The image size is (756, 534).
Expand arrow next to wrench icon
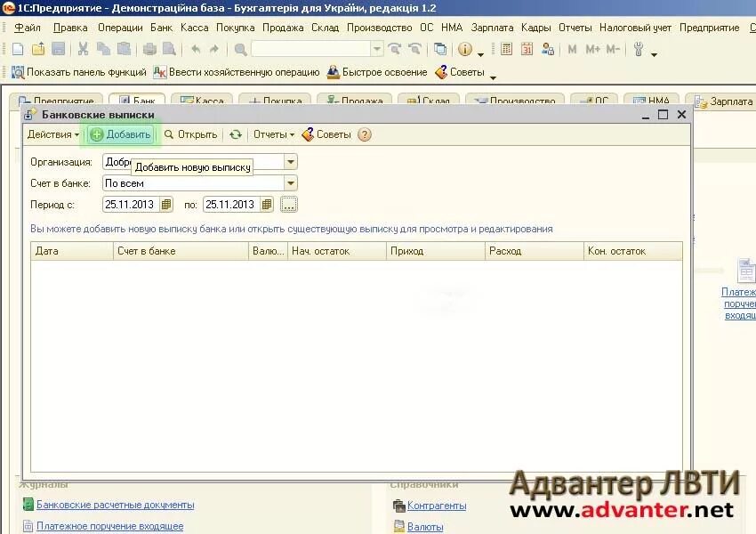654,54
